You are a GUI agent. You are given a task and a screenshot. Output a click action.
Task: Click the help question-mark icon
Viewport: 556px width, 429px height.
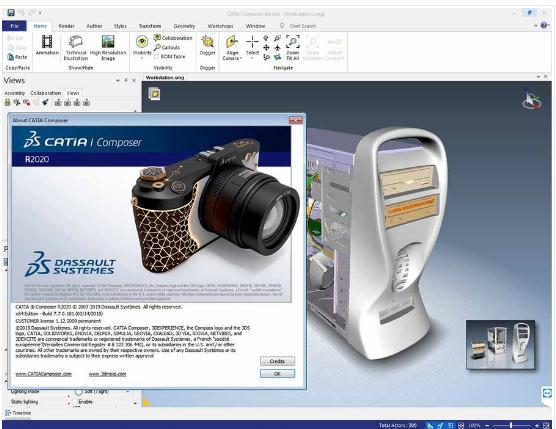pyautogui.click(x=544, y=25)
